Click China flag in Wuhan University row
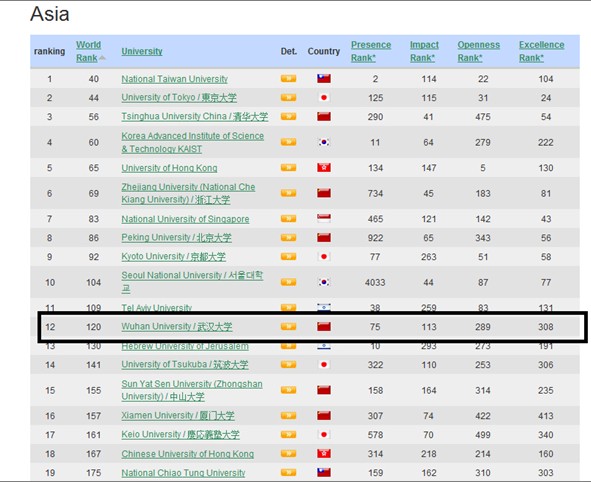Image resolution: width=591 pixels, height=482 pixels. pos(324,326)
